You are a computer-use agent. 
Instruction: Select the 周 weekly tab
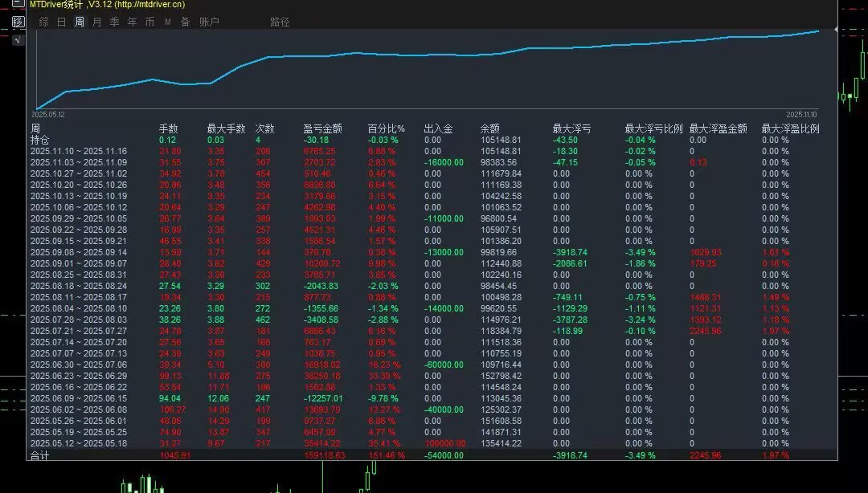pyautogui.click(x=79, y=22)
